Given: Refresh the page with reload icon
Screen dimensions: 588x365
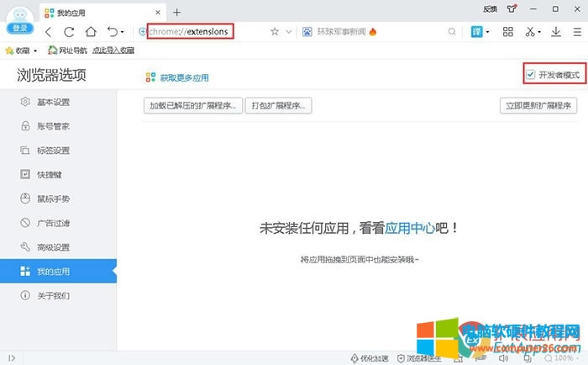Looking at the screenshot, I should click(69, 32).
